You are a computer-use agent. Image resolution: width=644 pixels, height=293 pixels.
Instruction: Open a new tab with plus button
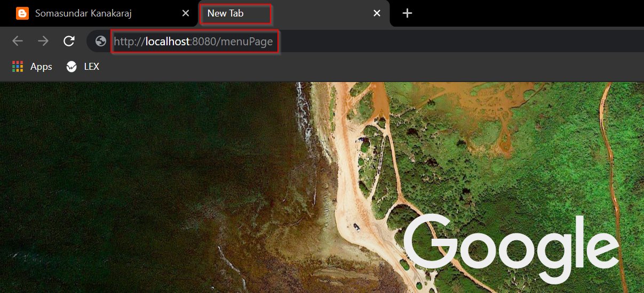[407, 13]
